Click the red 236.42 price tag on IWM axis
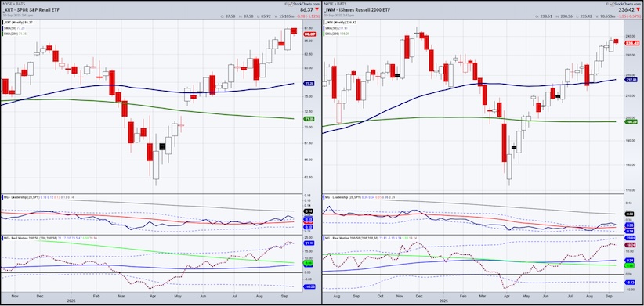Screen dimensions: 644x306 (631, 43)
